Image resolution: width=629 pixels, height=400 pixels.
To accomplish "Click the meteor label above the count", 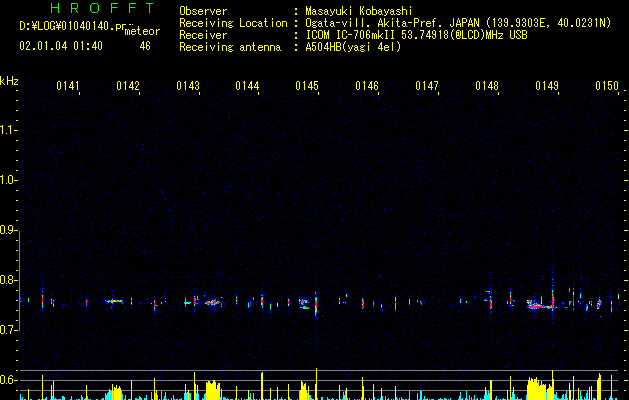I will point(142,31).
